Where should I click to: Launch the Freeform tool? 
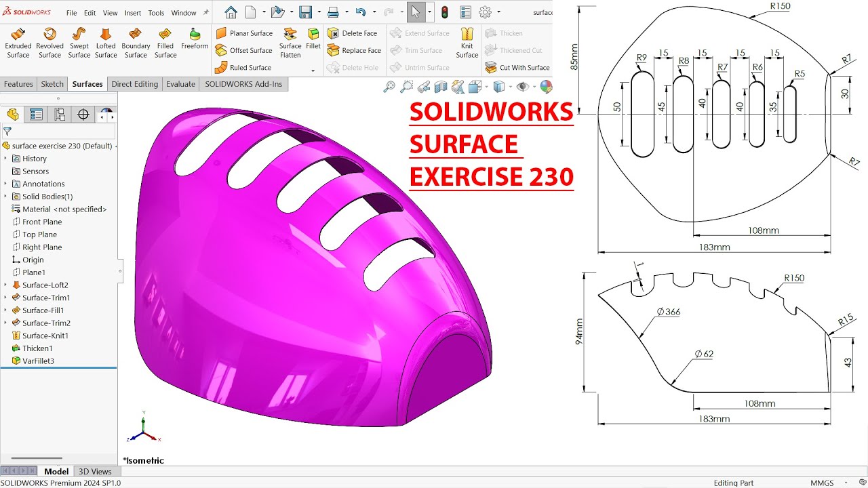[195, 39]
